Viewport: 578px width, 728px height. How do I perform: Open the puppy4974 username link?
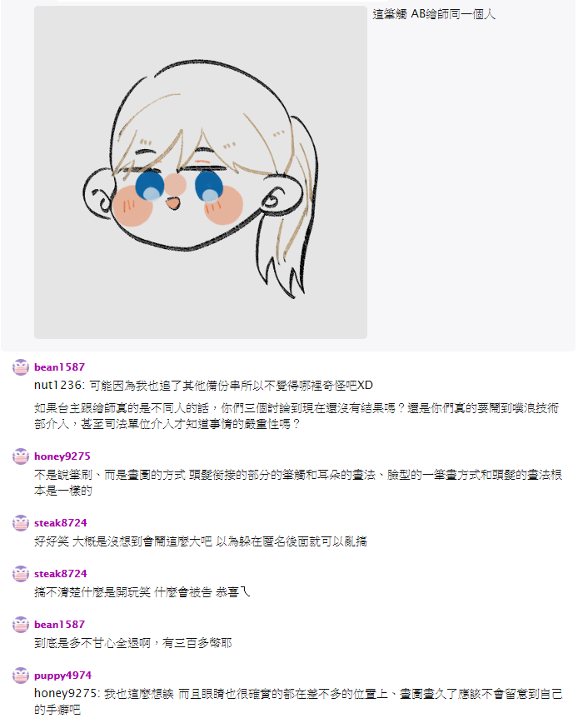tap(62, 676)
